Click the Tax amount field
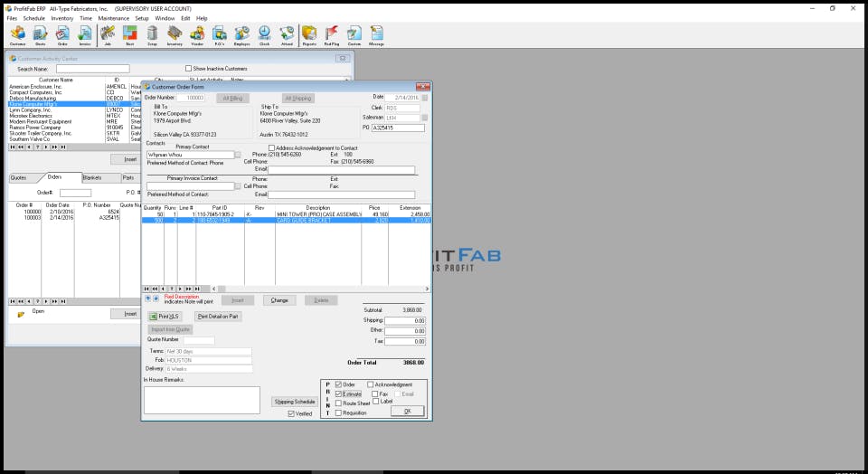868x474 pixels. (405, 342)
